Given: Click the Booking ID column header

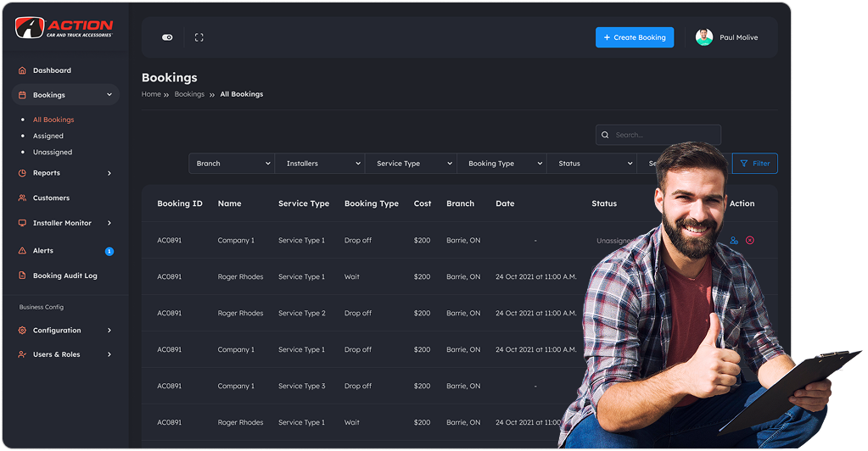Looking at the screenshot, I should [180, 203].
